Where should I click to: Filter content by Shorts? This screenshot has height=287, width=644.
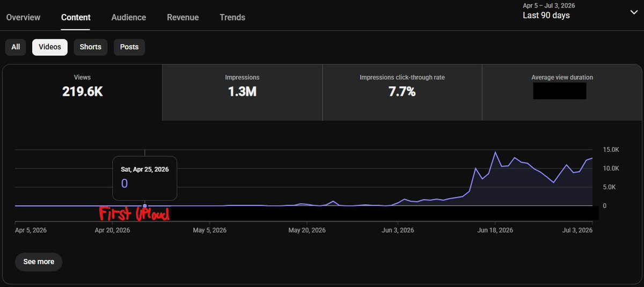tap(91, 47)
